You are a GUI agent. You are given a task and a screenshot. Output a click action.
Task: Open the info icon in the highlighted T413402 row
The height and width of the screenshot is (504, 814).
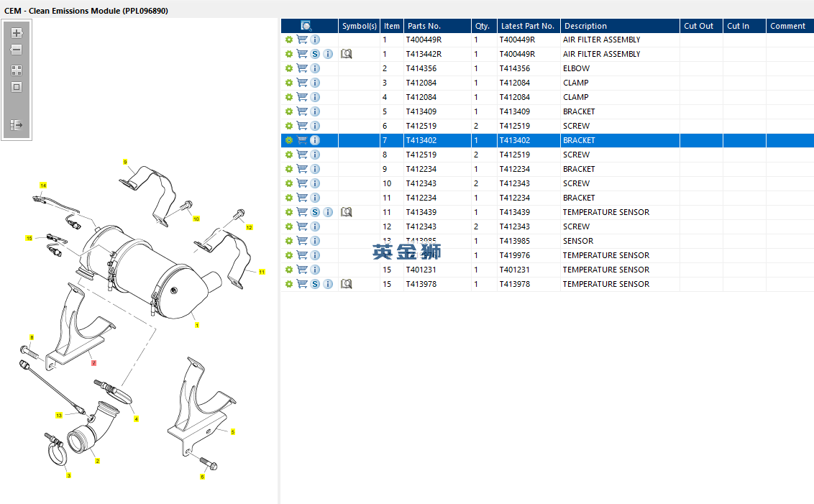coord(315,140)
